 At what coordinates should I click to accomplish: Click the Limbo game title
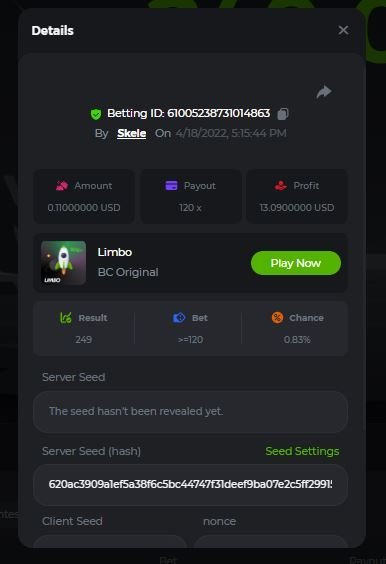pos(115,252)
